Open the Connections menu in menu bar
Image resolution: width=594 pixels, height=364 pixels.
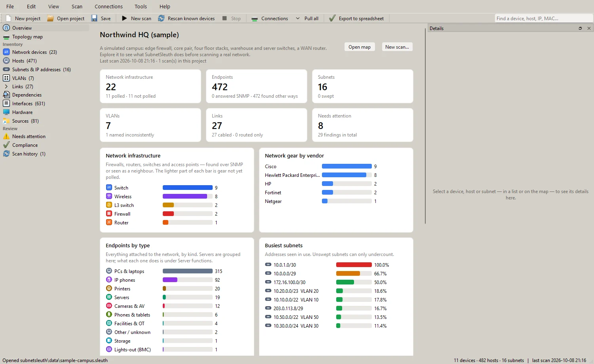tap(109, 6)
